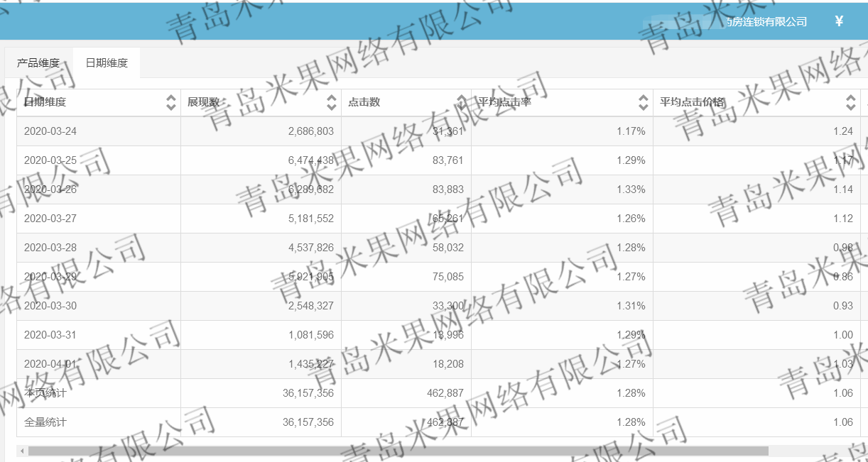Sort by 平均点击率 using its arrow icon
Screen dimensions: 868x462
(643, 102)
